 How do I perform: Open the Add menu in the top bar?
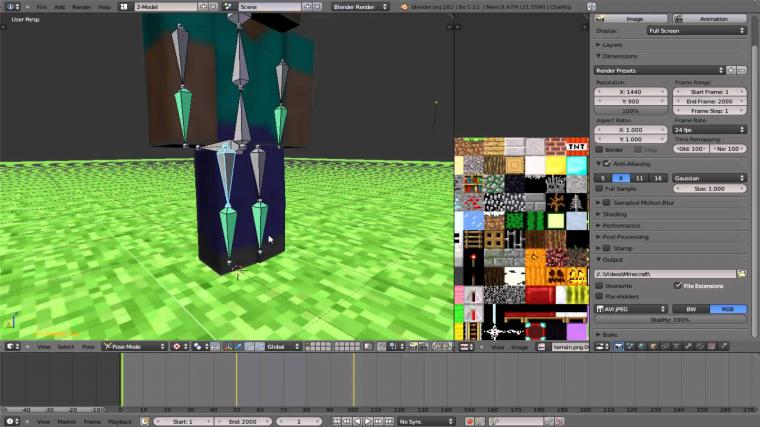(59, 7)
